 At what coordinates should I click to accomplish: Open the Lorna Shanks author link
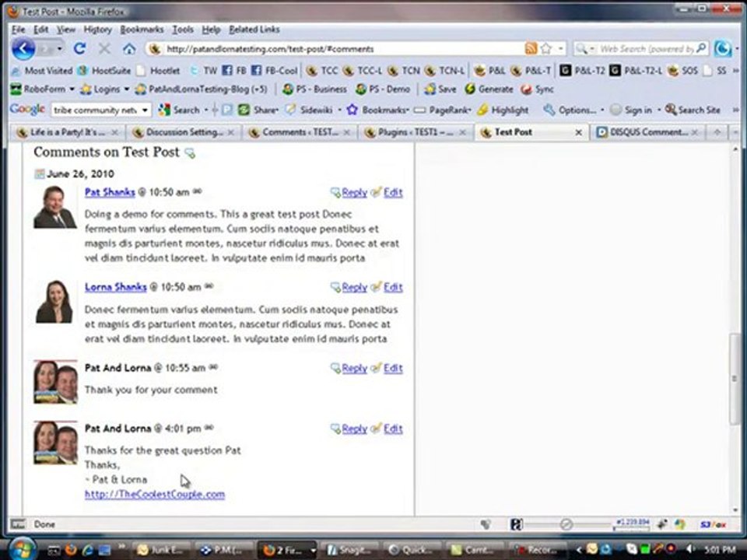115,287
